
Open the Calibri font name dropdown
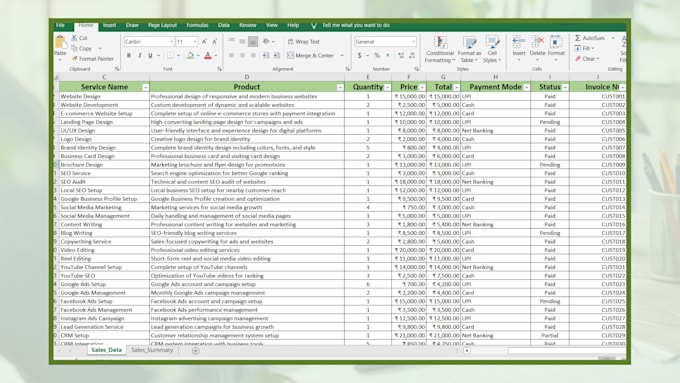tap(172, 42)
